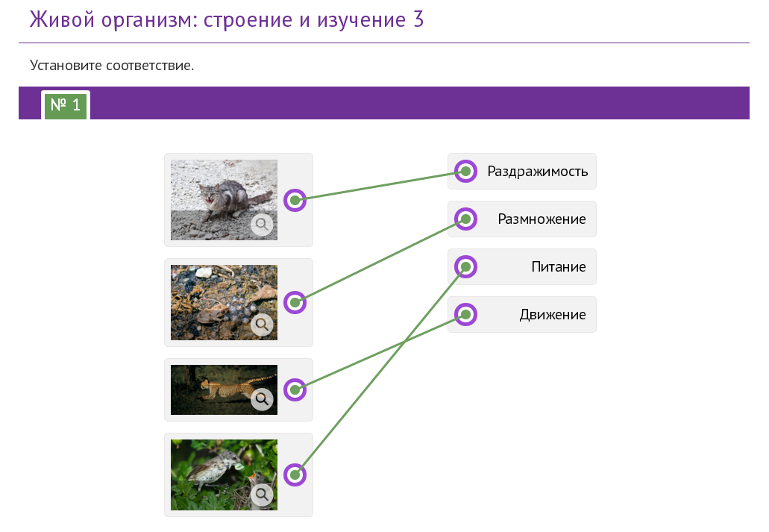Select the frog photo connector circle
The image size is (769, 532).
pyautogui.click(x=295, y=302)
